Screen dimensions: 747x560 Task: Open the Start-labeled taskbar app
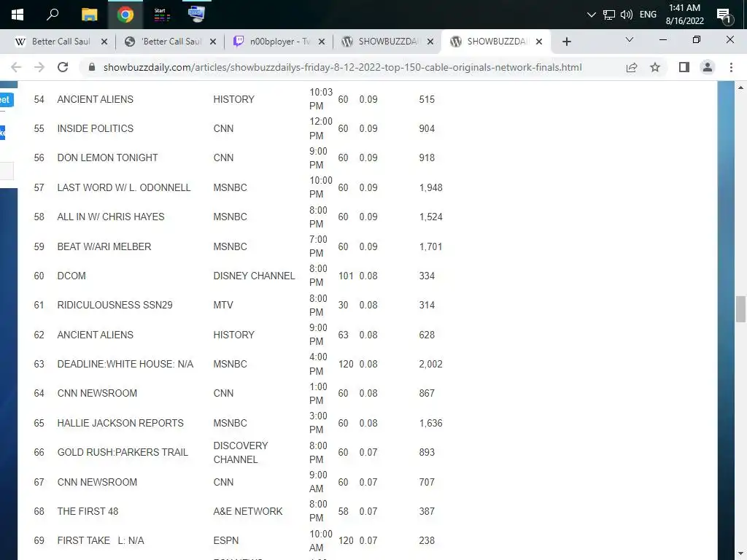point(161,15)
